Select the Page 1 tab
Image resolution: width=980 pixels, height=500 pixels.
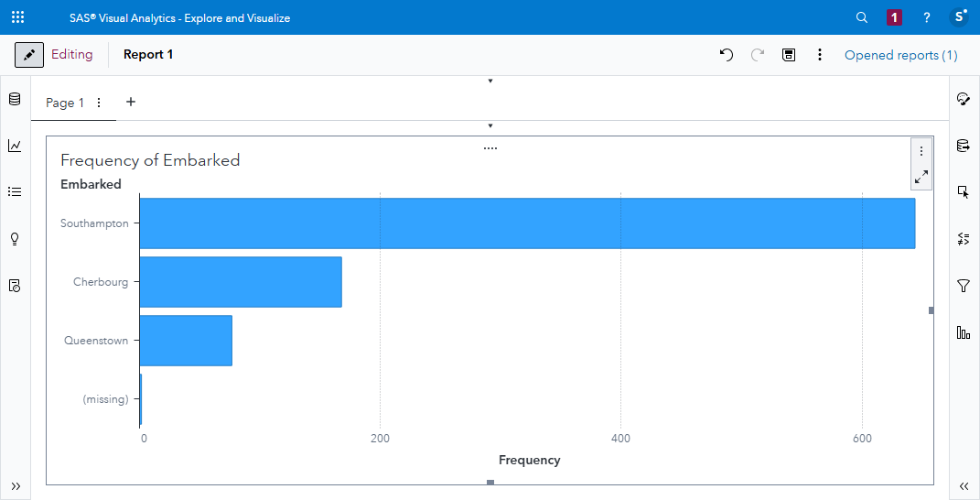click(65, 103)
